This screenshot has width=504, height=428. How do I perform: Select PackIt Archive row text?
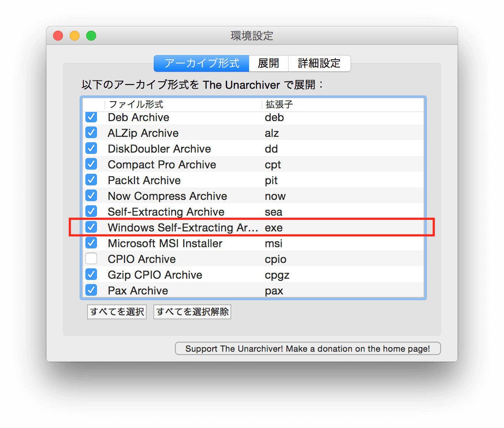[x=144, y=180]
